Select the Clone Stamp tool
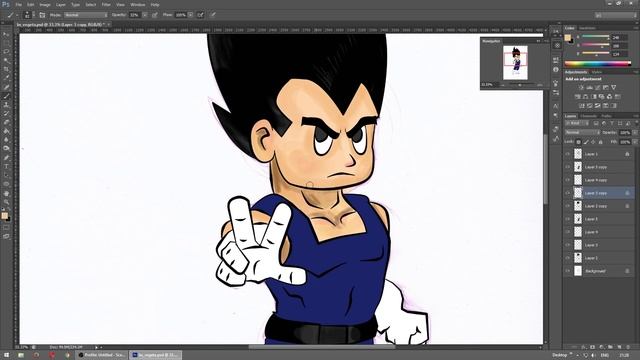 click(x=6, y=104)
